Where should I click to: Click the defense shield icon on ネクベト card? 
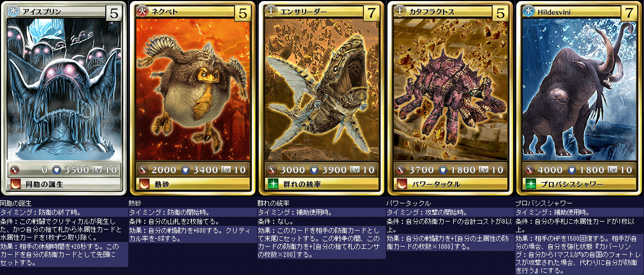[x=185, y=170]
